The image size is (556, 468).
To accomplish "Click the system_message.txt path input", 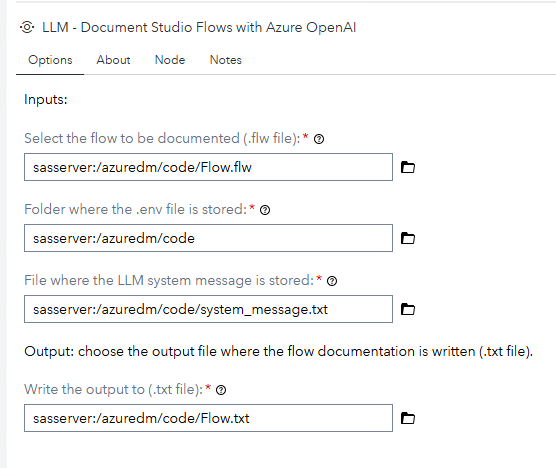I will click(x=208, y=309).
